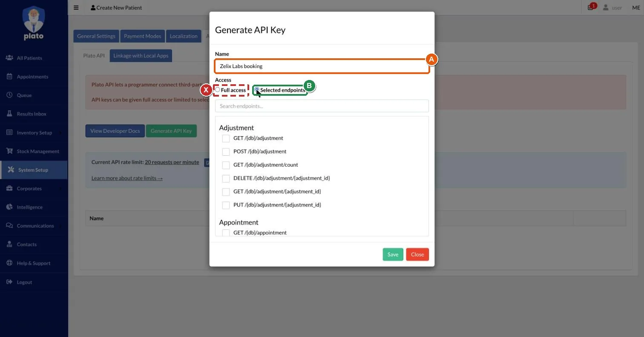Toggle the hamburger menu icon
The image size is (644, 337).
(x=76, y=7)
